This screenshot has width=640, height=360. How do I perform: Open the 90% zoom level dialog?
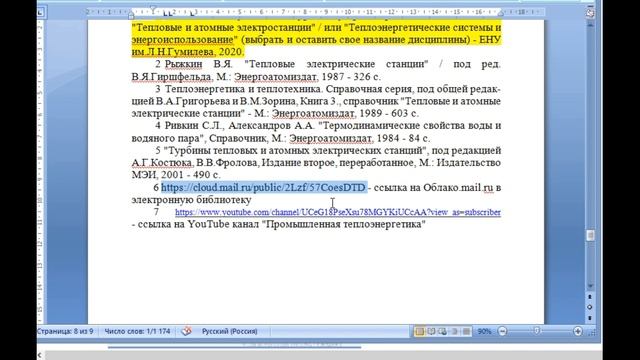tap(484, 331)
